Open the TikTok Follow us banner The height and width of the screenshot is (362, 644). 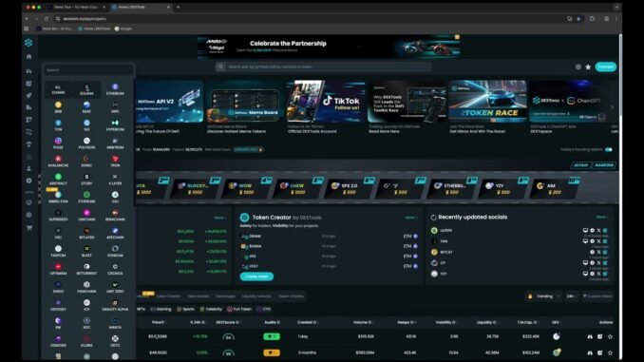click(326, 101)
